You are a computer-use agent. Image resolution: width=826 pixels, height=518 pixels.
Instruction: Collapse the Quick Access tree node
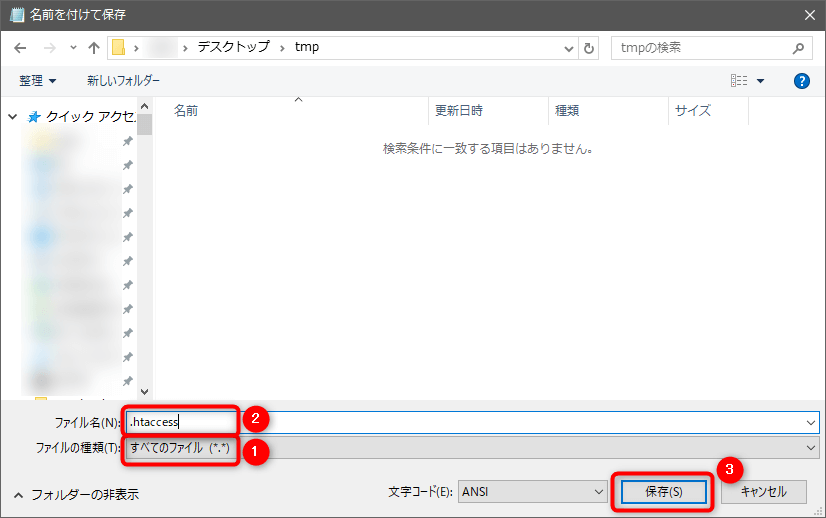coord(13,117)
